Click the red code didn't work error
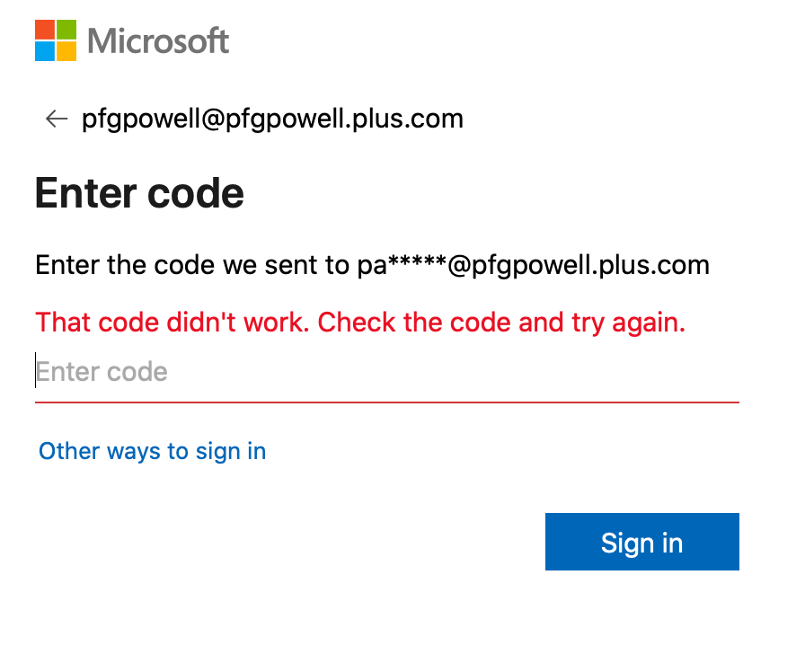The image size is (805, 672). click(x=359, y=322)
